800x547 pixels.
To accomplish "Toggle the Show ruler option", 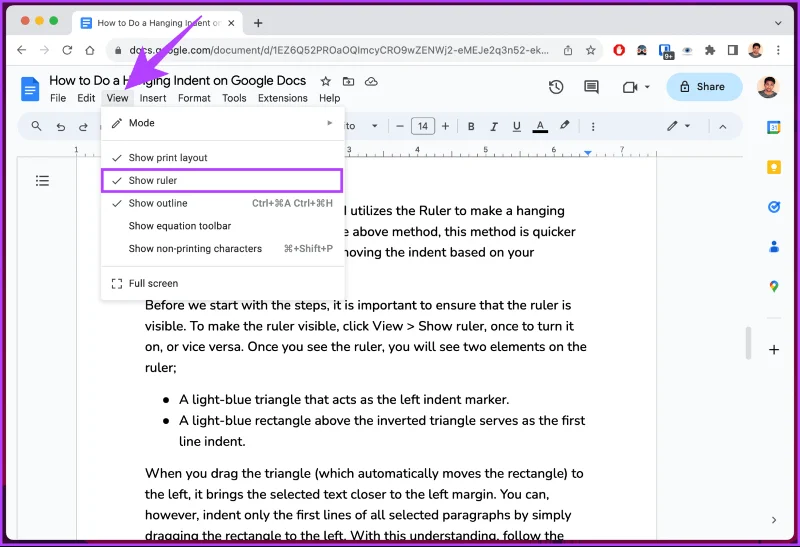I will 222,181.
